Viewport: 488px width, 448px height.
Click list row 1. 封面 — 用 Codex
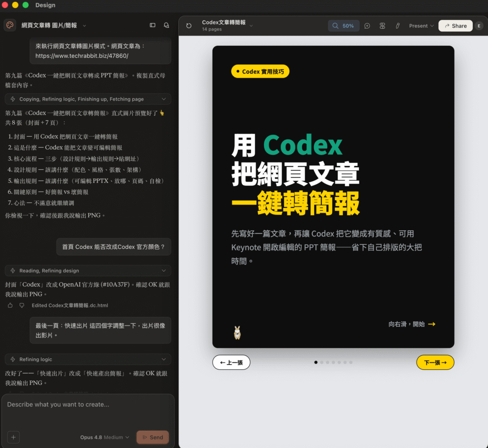coord(63,136)
